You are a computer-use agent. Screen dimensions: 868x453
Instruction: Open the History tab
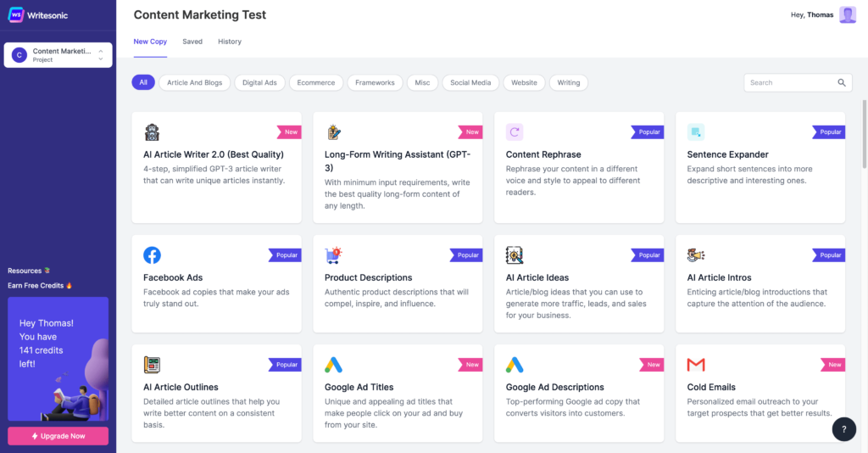click(230, 42)
